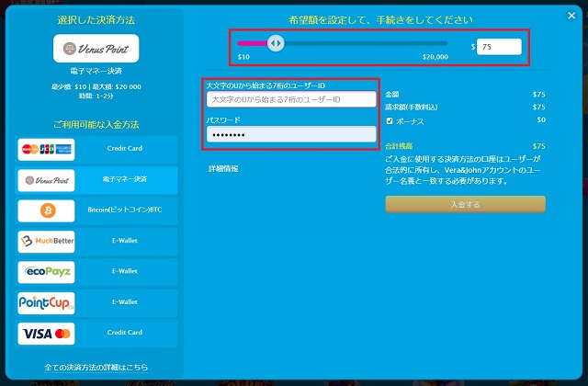Choose the PointCup logo
The width and height of the screenshot is (588, 386).
[x=46, y=302]
